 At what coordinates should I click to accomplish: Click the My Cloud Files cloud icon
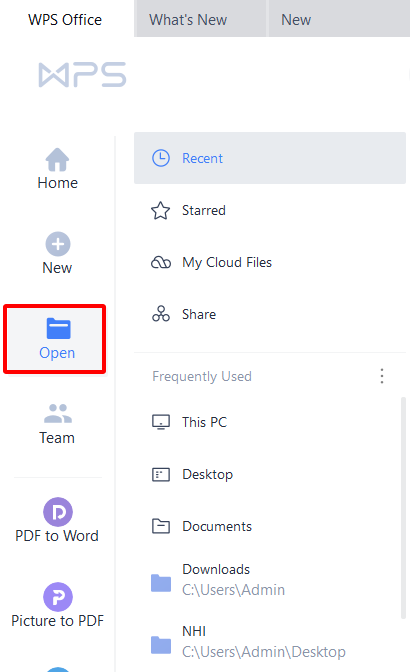click(161, 262)
